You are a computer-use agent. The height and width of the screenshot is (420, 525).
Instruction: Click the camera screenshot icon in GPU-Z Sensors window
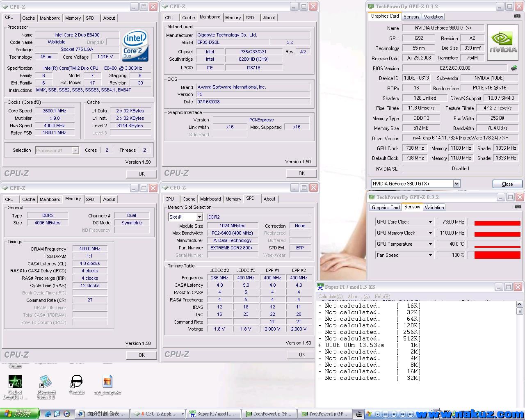(518, 207)
